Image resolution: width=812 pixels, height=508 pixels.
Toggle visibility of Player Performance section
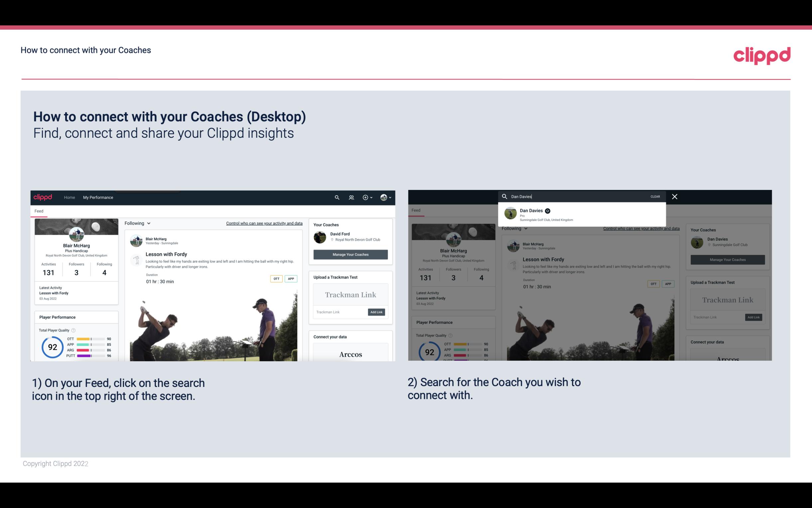click(x=57, y=317)
